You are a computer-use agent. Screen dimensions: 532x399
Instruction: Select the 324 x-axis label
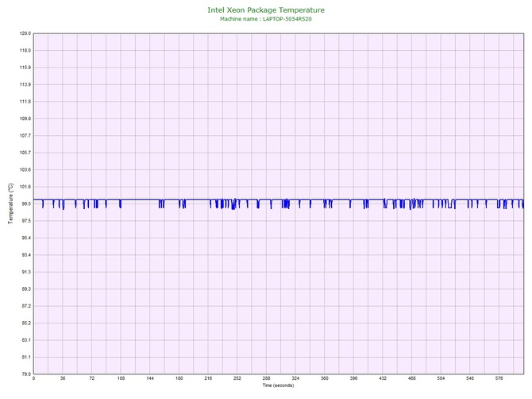(295, 378)
